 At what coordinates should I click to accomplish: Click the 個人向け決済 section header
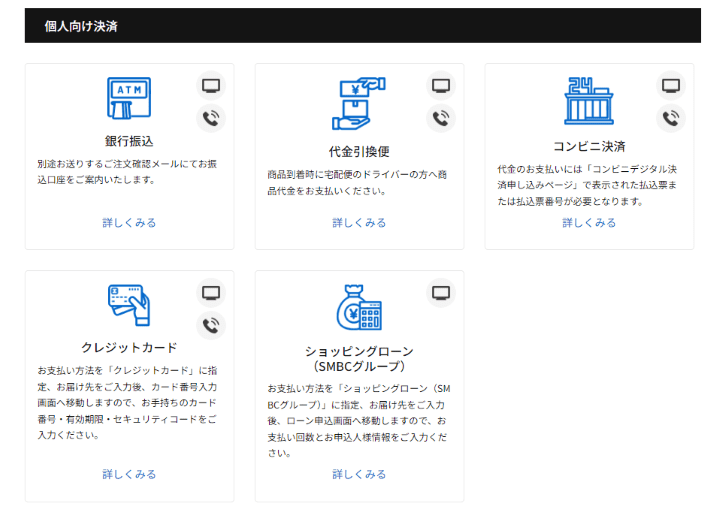point(81,26)
